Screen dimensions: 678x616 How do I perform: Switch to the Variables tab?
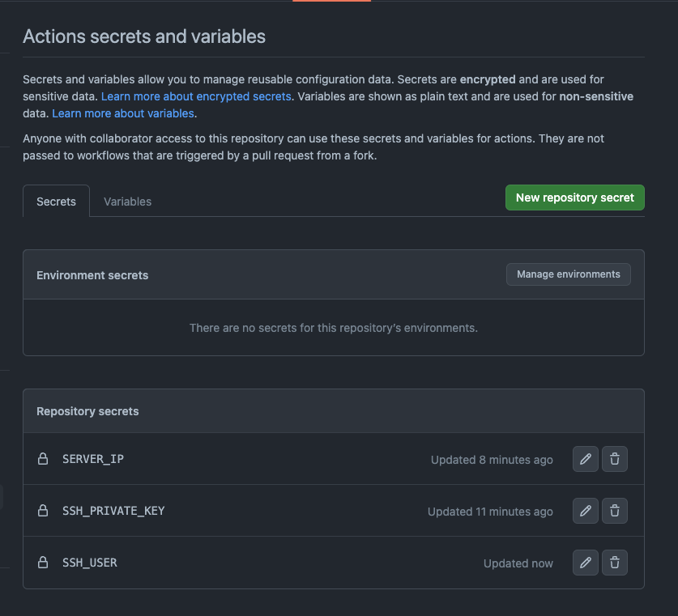(127, 202)
